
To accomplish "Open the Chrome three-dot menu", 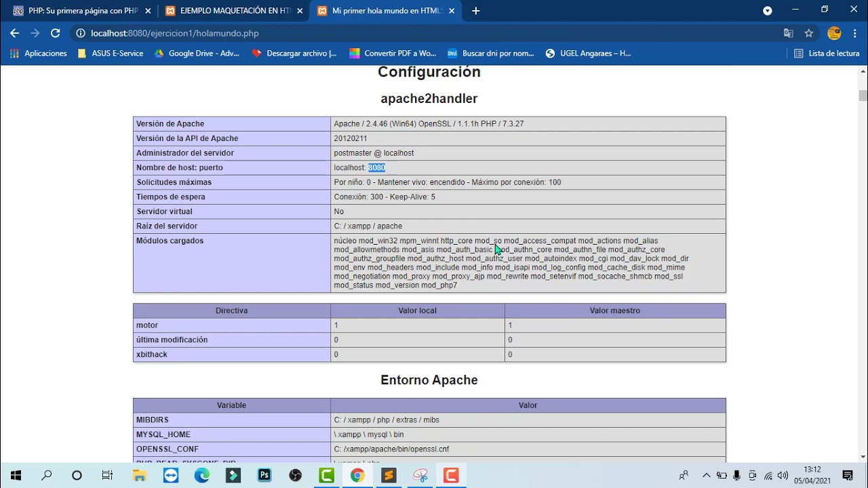I will pos(854,33).
